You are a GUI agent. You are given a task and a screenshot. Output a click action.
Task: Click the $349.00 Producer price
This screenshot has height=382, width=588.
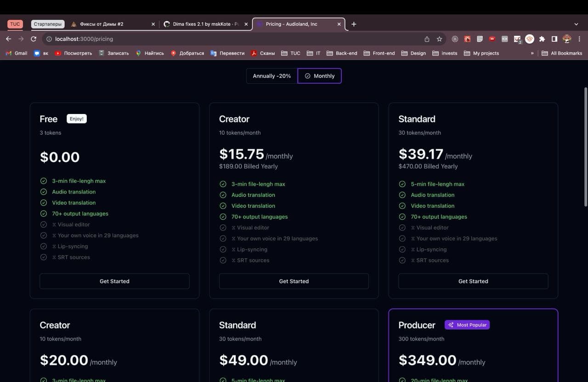(428, 360)
